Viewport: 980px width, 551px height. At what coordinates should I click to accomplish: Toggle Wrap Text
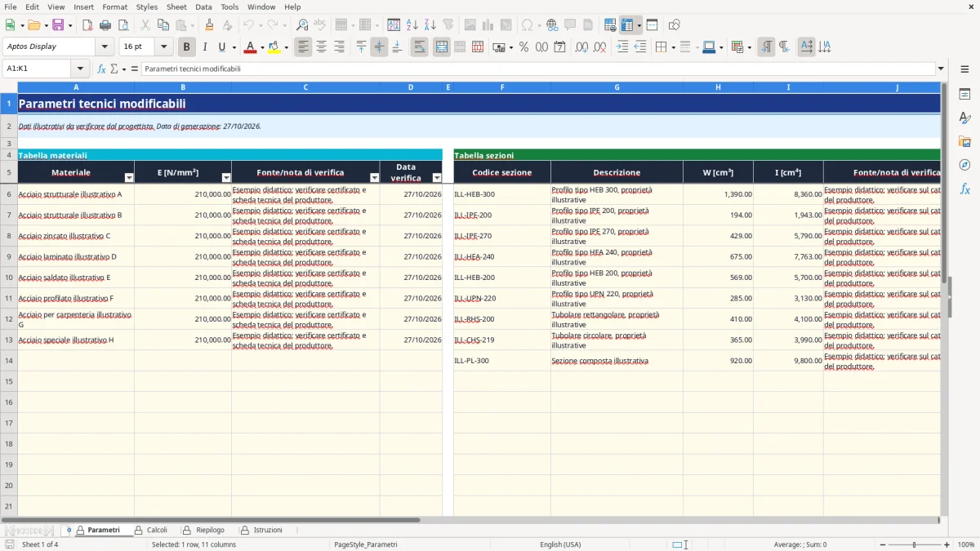tap(420, 47)
